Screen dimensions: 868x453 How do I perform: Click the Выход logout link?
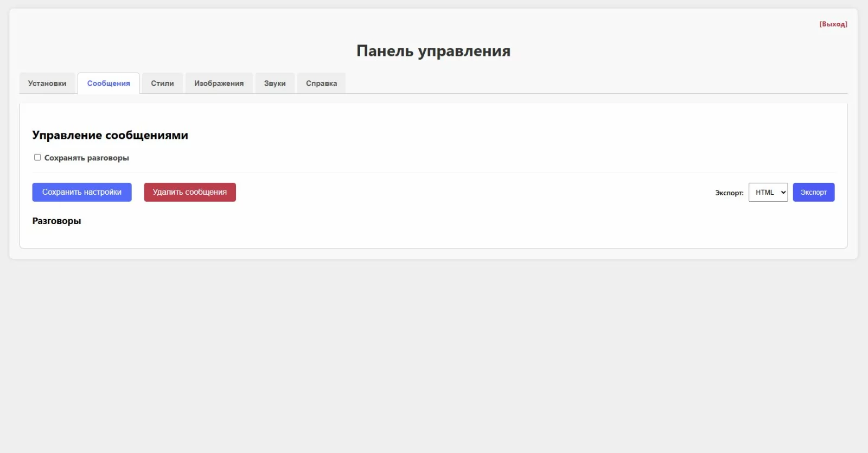coord(833,24)
